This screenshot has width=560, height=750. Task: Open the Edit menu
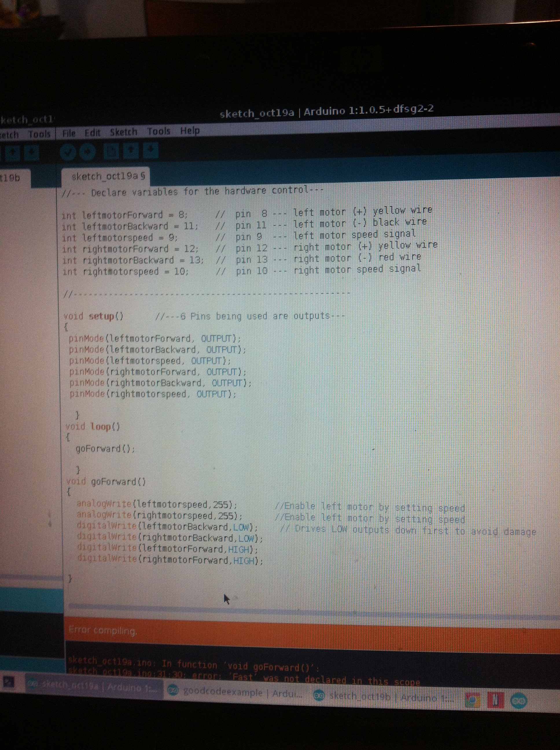[x=92, y=133]
